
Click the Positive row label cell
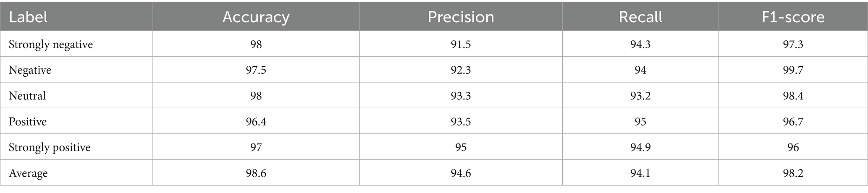tap(28, 122)
